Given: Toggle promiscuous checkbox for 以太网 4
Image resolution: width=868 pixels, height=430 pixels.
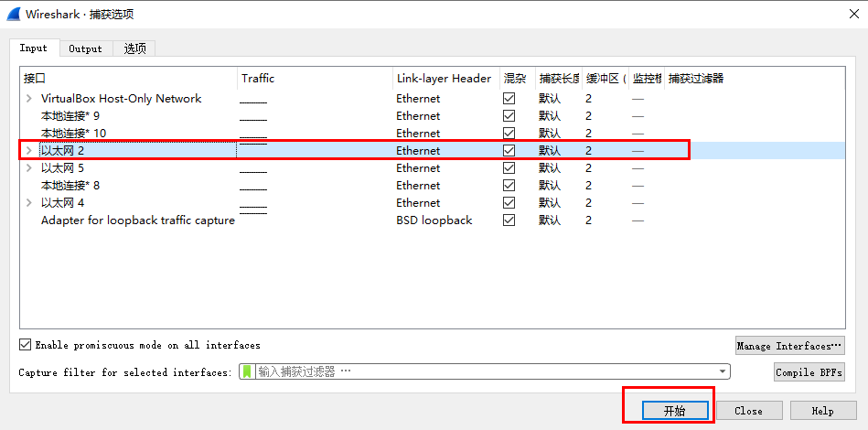Looking at the screenshot, I should tap(509, 202).
